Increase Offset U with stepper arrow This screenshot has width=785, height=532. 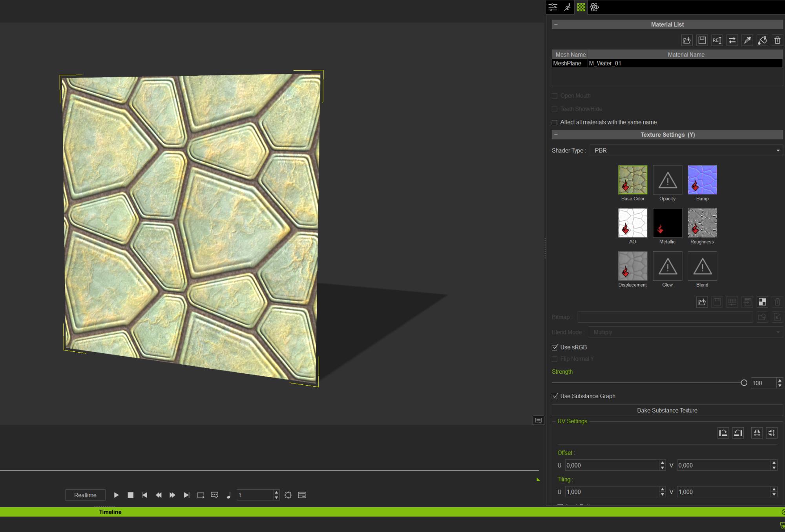coord(663,463)
